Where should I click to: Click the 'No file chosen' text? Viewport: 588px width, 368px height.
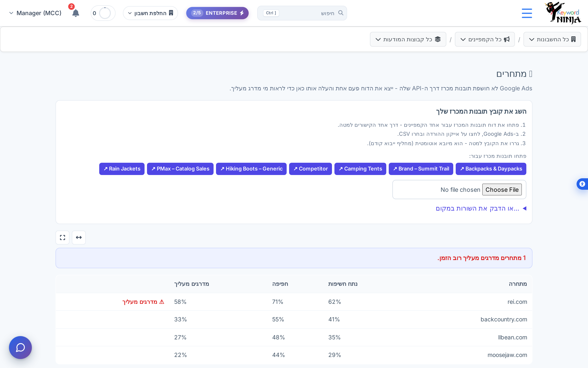[x=460, y=190]
